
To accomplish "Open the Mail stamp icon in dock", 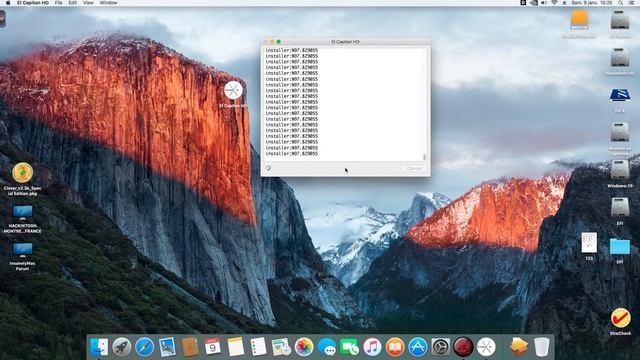I will (x=167, y=347).
